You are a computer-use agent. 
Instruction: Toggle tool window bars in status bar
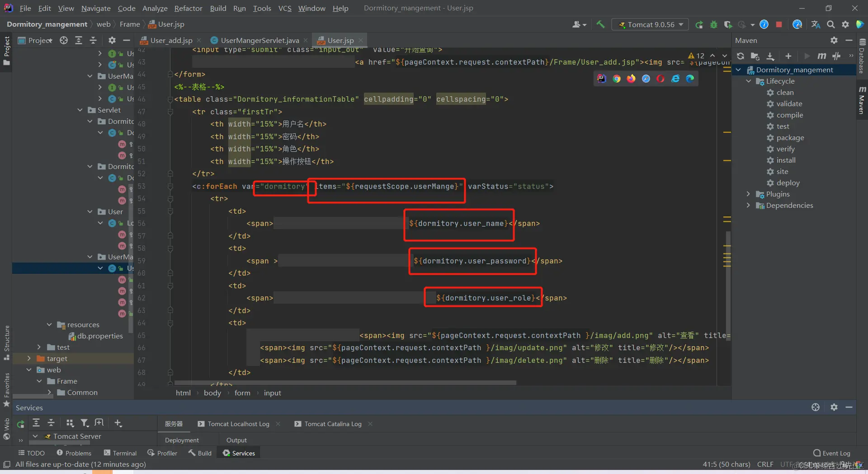coord(7,464)
